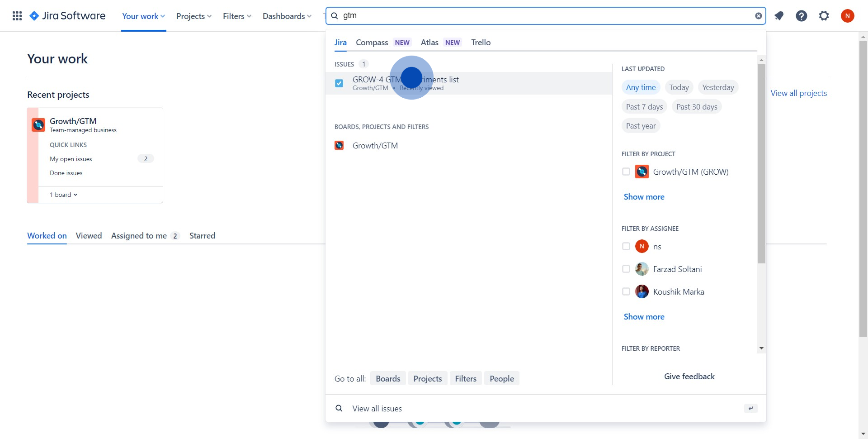Click the Jira Software logo
This screenshot has width=868, height=439.
coord(67,16)
